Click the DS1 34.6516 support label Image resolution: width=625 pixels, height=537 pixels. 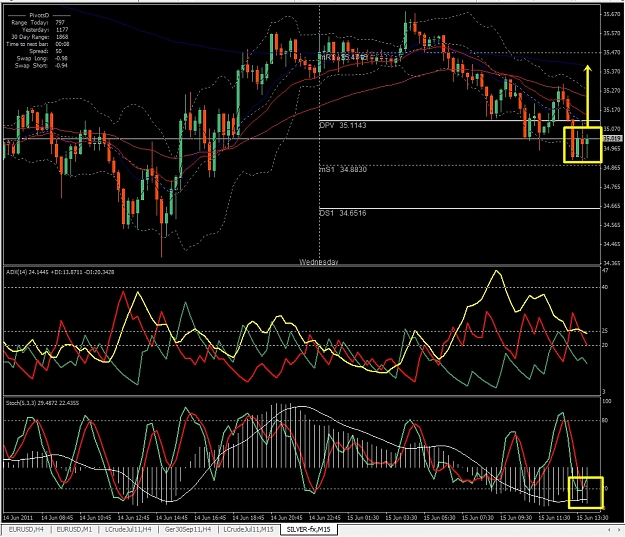coord(343,213)
